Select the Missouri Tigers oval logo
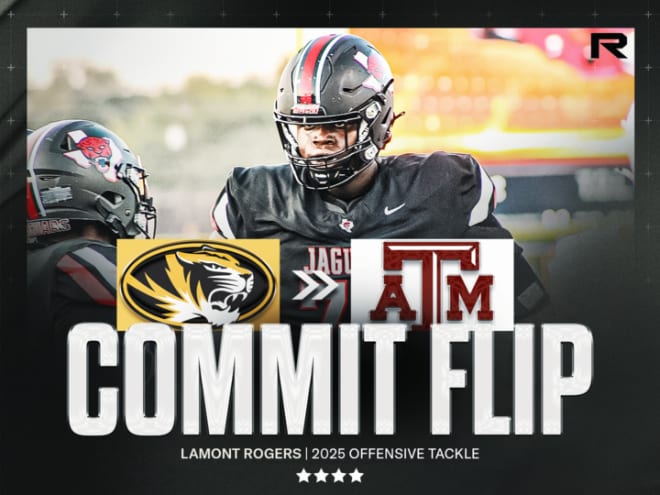Screen dimensions: 660x495 click(198, 284)
